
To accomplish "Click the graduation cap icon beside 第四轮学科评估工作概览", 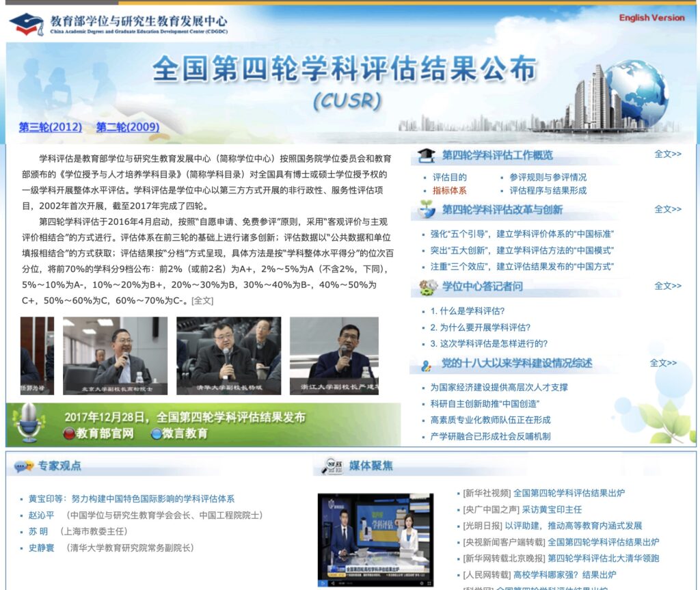I will click(426, 155).
